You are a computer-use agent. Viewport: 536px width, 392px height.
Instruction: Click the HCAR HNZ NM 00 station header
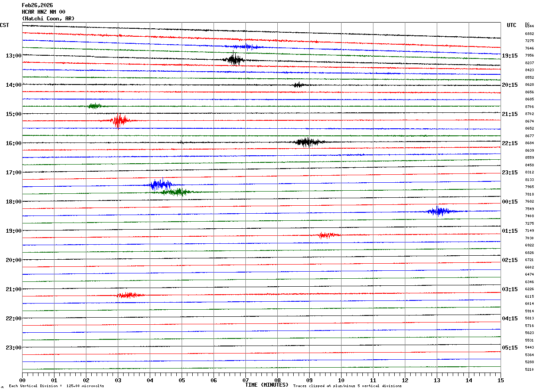pos(43,12)
